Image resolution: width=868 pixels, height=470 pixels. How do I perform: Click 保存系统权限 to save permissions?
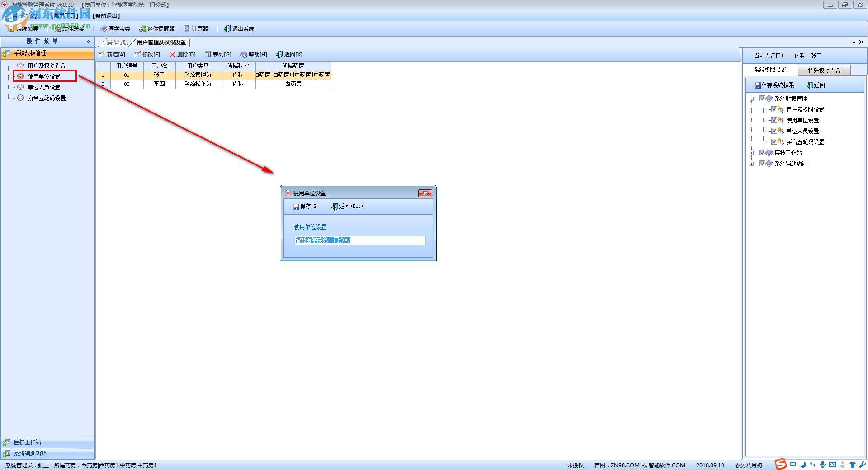pos(774,85)
